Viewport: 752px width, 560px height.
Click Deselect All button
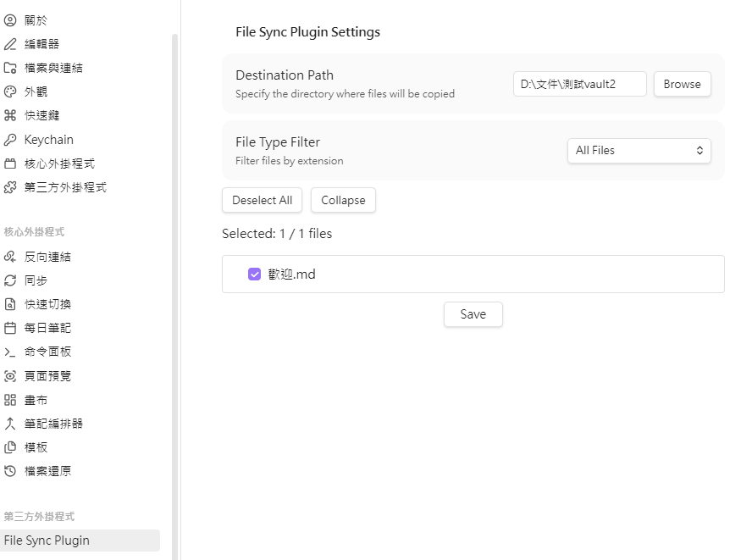(262, 201)
